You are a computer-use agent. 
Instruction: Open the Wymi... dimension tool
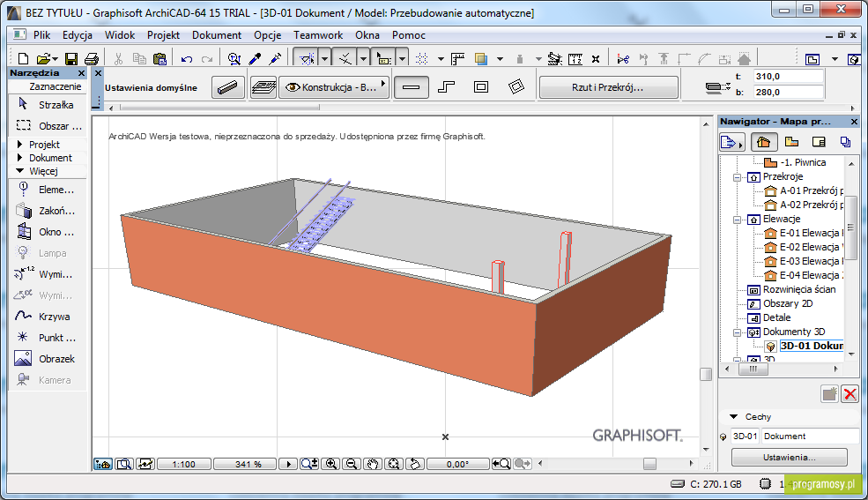48,274
